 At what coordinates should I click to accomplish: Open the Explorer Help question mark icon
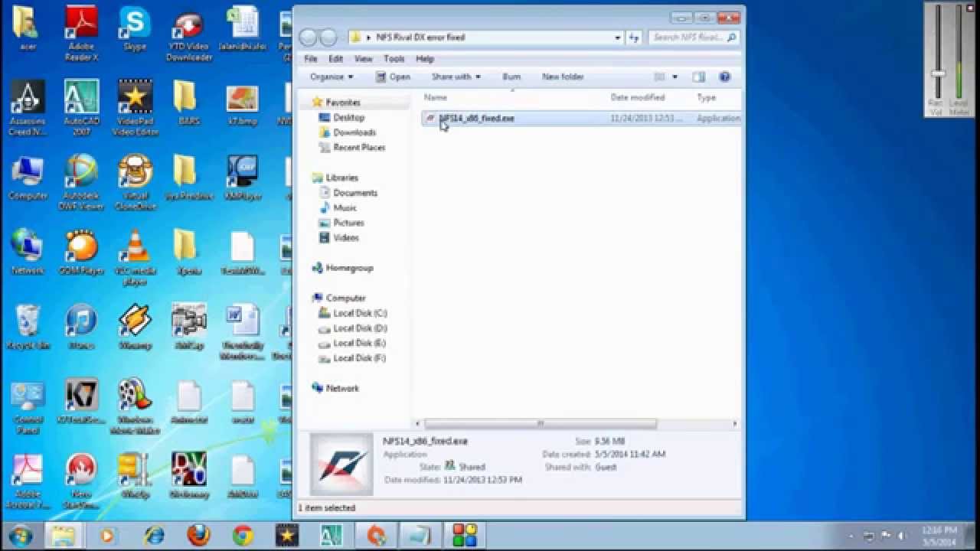pyautogui.click(x=725, y=77)
